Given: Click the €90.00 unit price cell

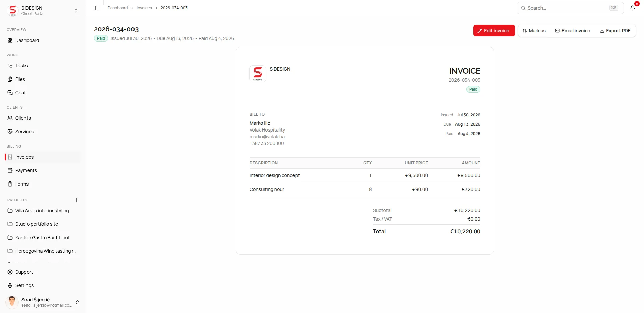Looking at the screenshot, I should click(x=420, y=189).
